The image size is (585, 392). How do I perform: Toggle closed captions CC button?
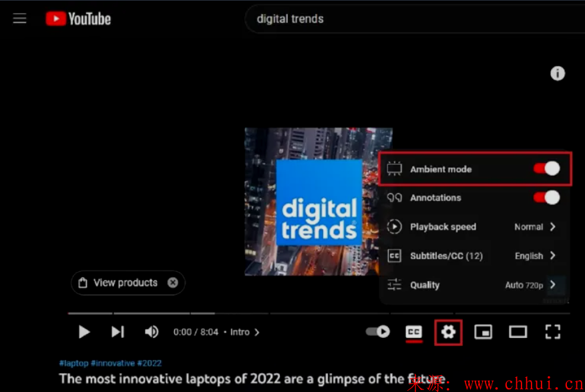414,332
